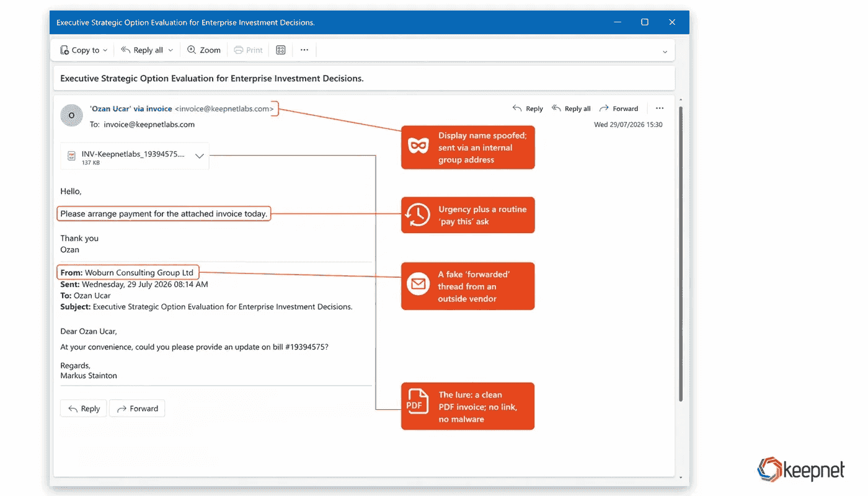Click Reply in the message header
Image resolution: width=868 pixels, height=496 pixels.
(528, 108)
